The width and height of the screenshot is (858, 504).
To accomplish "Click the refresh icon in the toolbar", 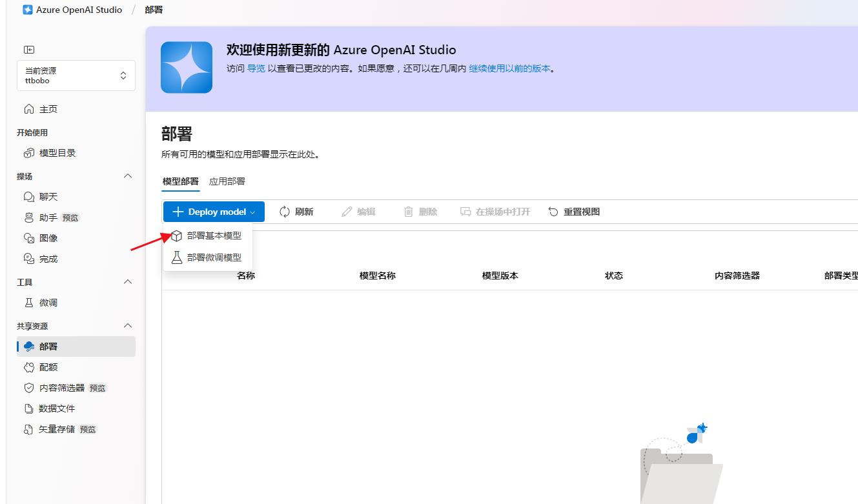I will click(x=285, y=212).
